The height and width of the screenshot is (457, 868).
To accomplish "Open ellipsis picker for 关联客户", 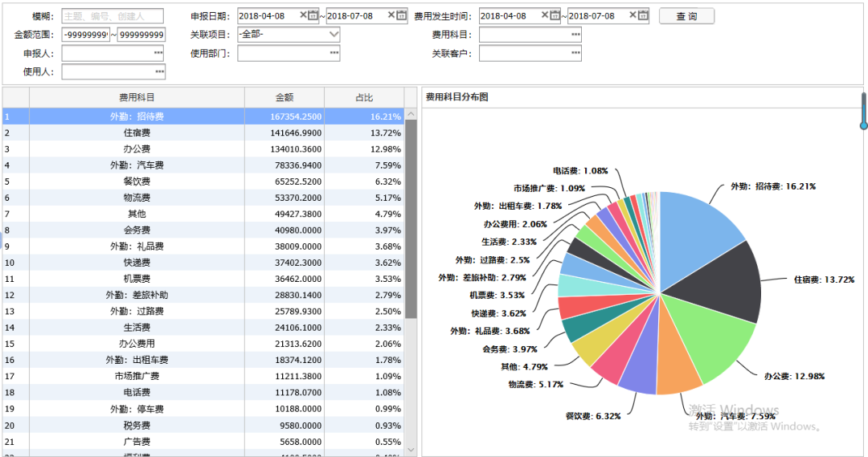I will (575, 54).
